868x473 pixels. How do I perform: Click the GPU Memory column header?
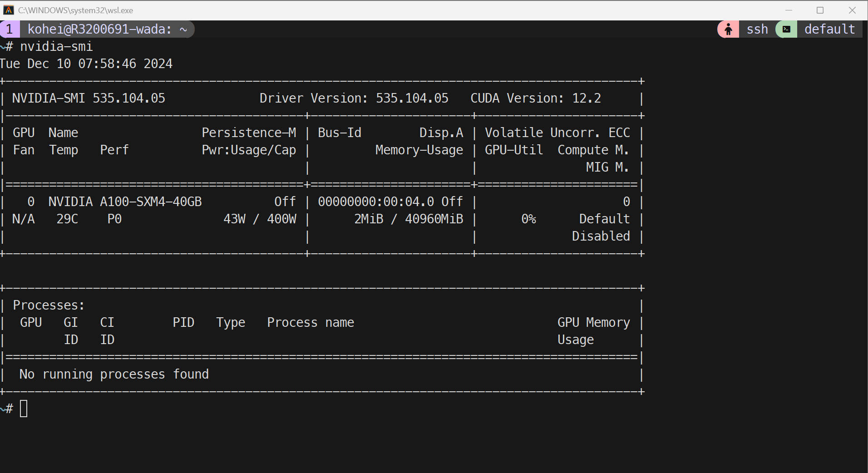tap(594, 322)
